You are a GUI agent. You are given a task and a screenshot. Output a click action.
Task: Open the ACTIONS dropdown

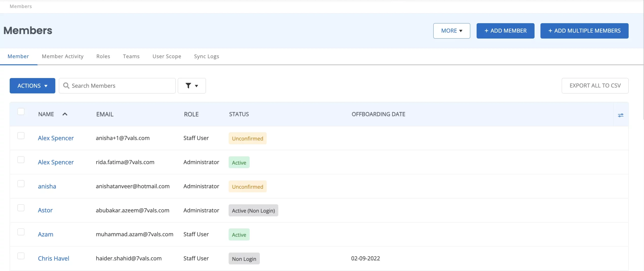click(x=32, y=86)
